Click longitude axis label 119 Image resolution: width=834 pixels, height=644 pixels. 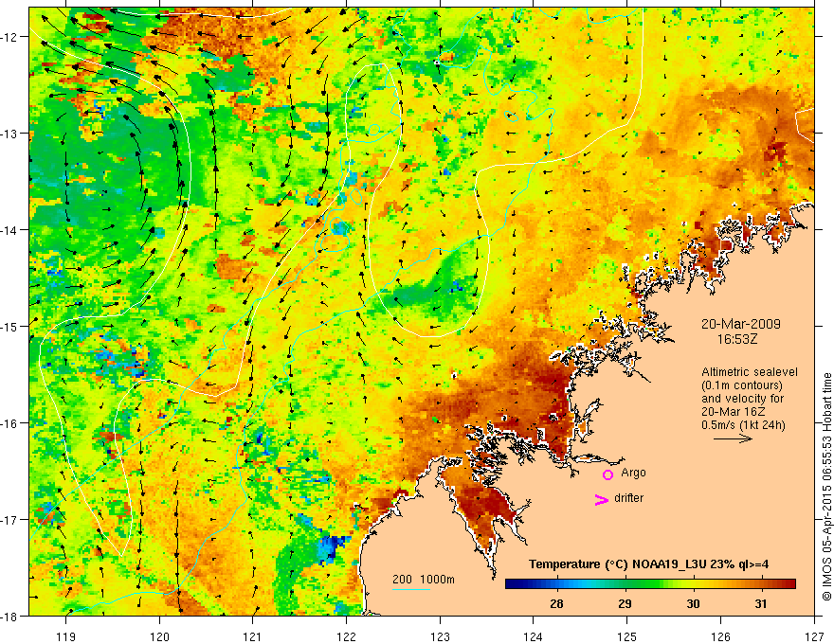[x=66, y=636]
